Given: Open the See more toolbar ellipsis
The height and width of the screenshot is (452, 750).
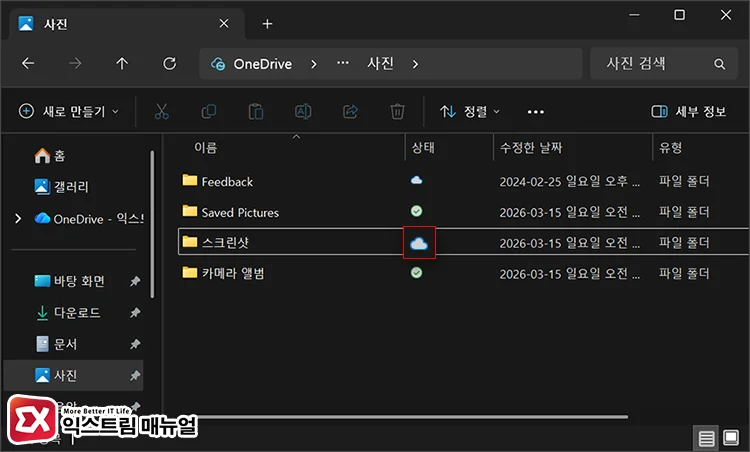Looking at the screenshot, I should pyautogui.click(x=536, y=112).
